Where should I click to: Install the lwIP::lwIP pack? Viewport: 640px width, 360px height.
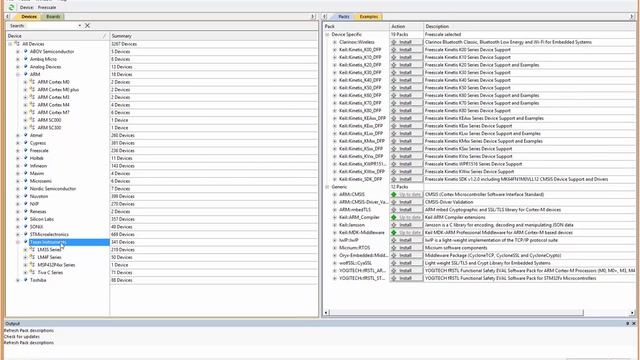point(406,240)
